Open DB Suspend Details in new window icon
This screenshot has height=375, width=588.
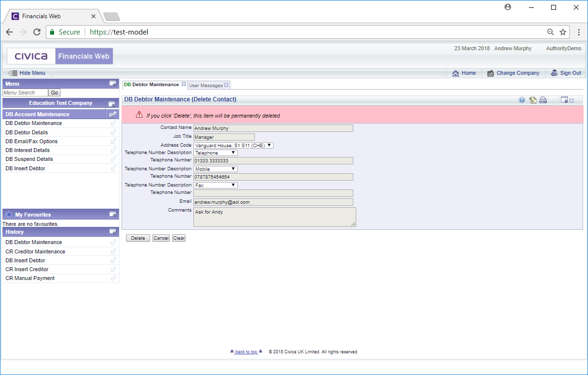tap(113, 159)
